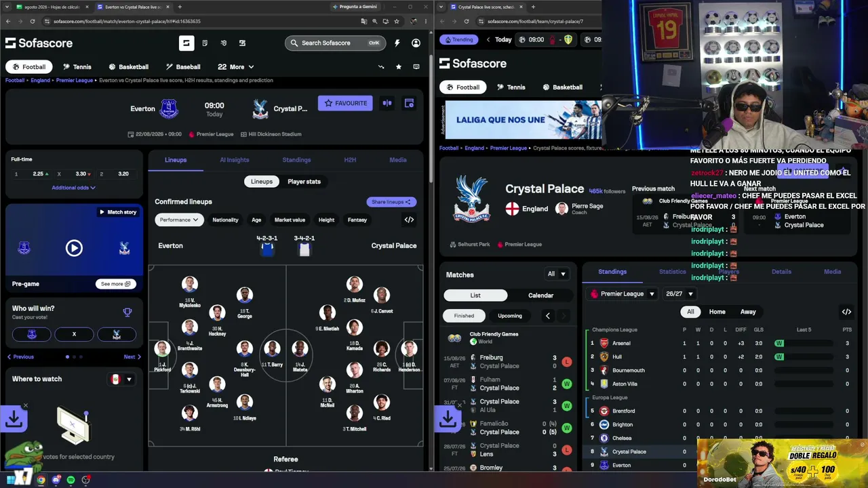Open Chrome from the Windows taskbar
The image size is (868, 488).
41,480
